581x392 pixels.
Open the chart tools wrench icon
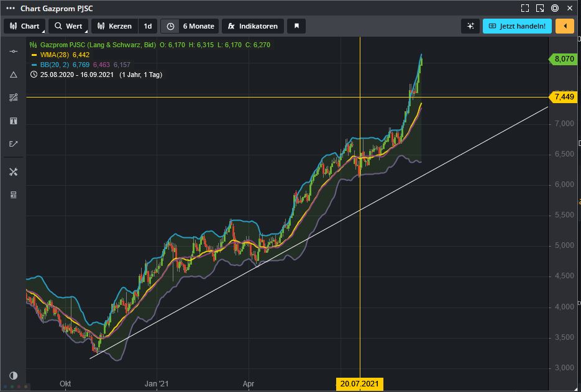(13, 171)
